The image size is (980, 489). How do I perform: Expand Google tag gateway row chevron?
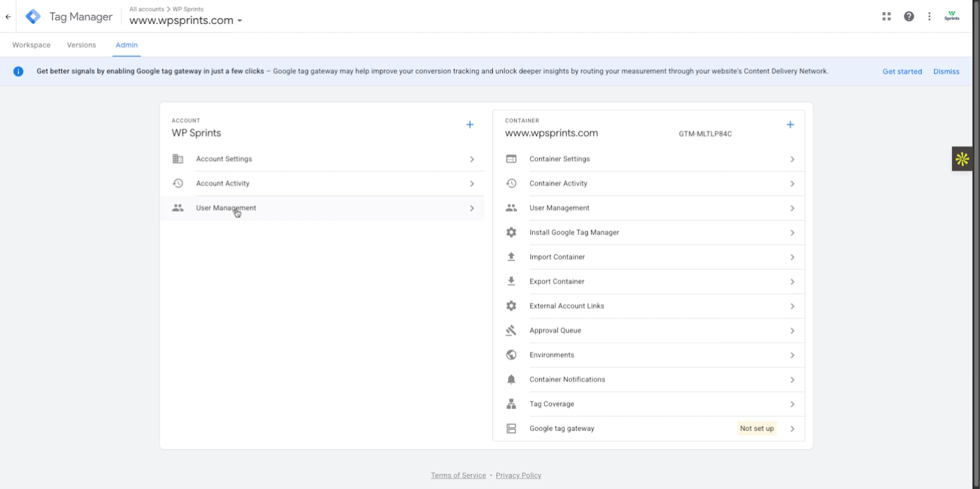[792, 429]
